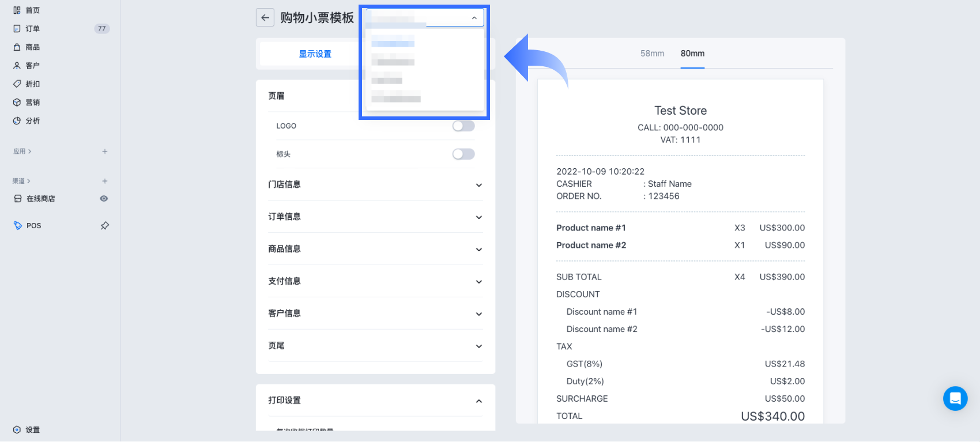Click the SUB TOTAL row label
The height and width of the screenshot is (442, 980).
(x=579, y=277)
